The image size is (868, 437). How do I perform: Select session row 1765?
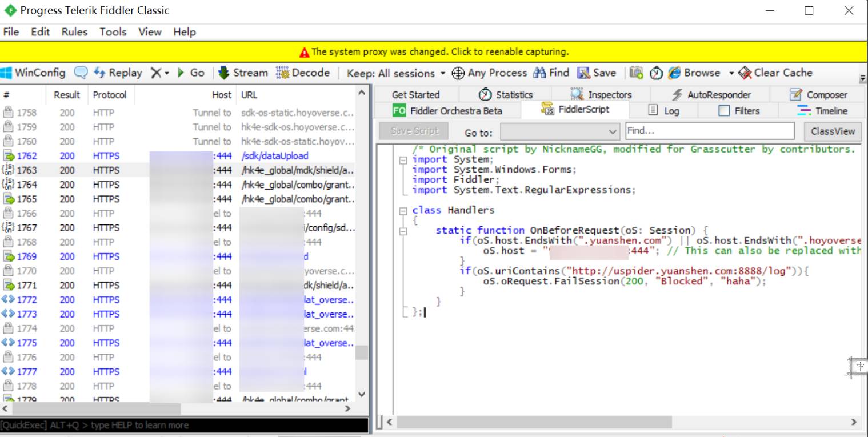178,199
